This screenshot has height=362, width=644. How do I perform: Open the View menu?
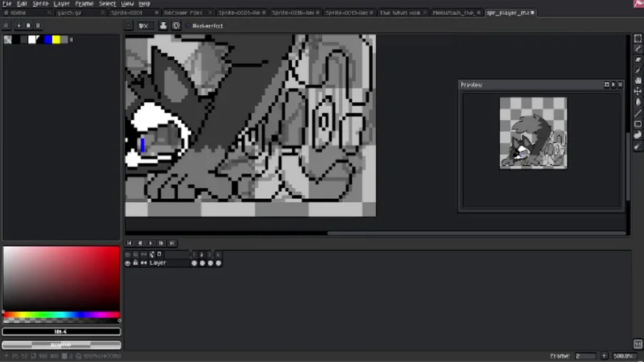(127, 4)
